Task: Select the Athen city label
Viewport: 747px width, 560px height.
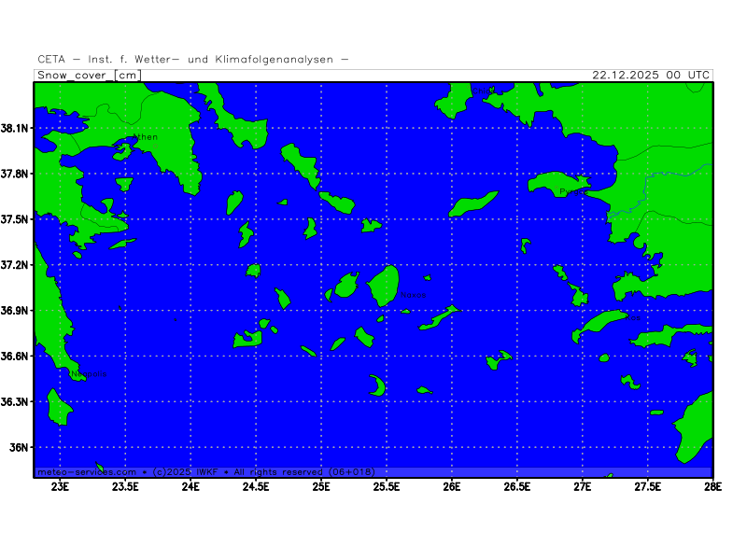Action: coord(147,137)
